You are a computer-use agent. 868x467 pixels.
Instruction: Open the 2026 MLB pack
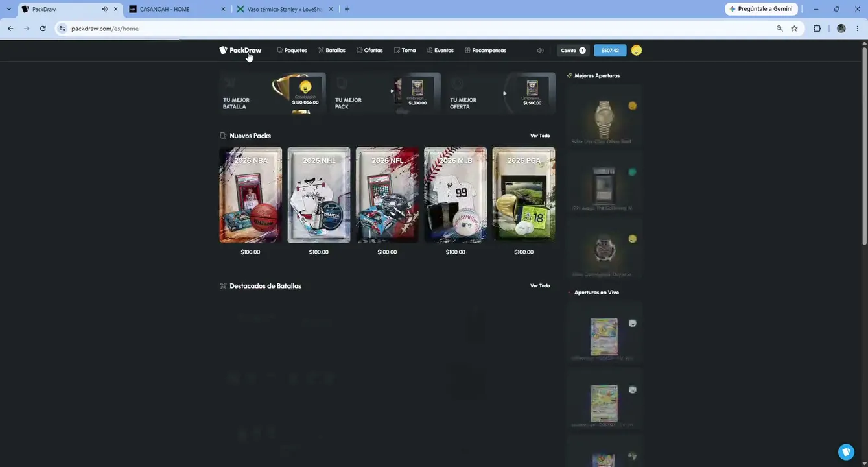click(x=456, y=195)
